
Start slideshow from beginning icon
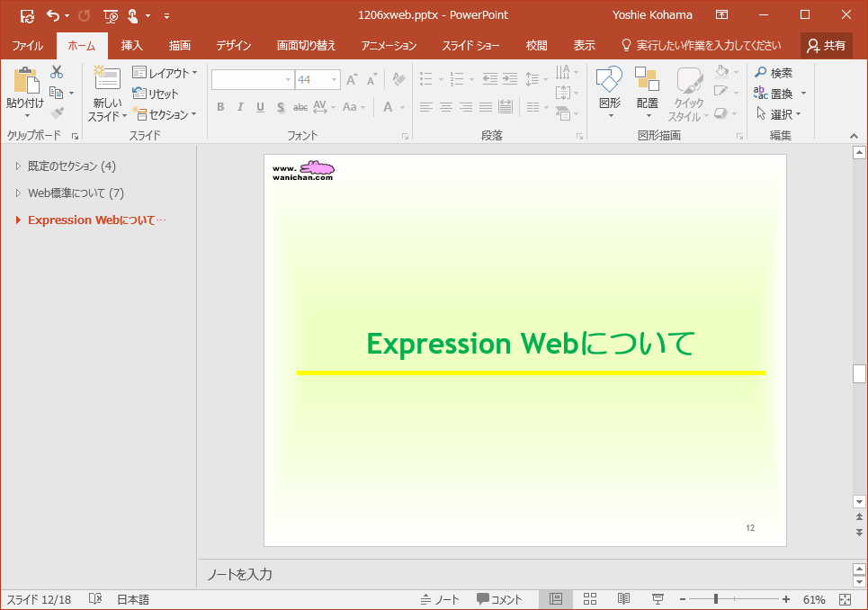(x=111, y=16)
